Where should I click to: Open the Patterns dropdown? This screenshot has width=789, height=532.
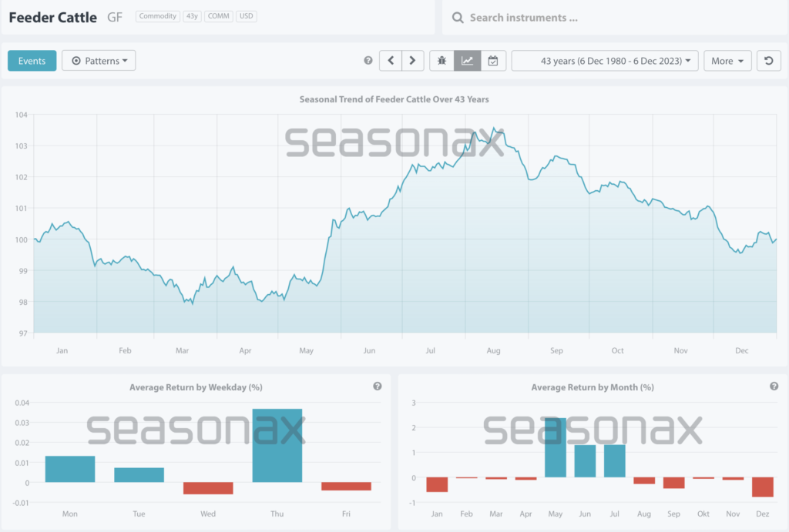99,61
